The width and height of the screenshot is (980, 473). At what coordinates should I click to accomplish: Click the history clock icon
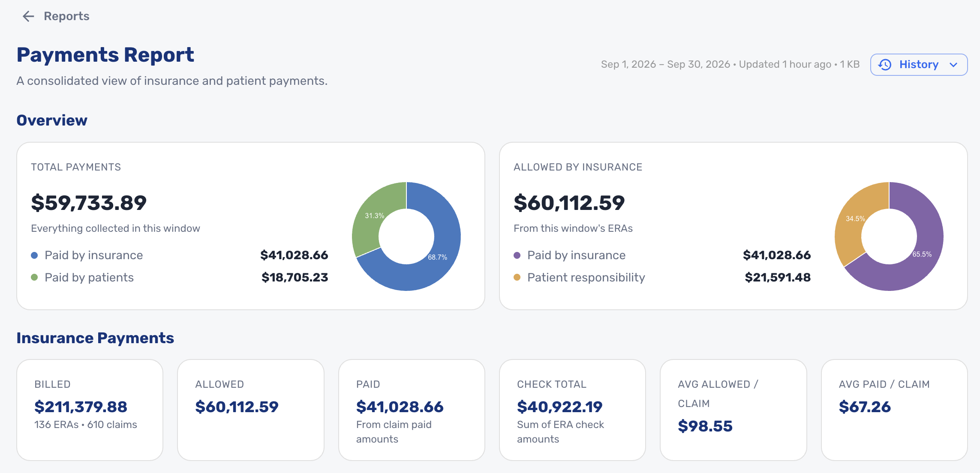[x=885, y=65]
